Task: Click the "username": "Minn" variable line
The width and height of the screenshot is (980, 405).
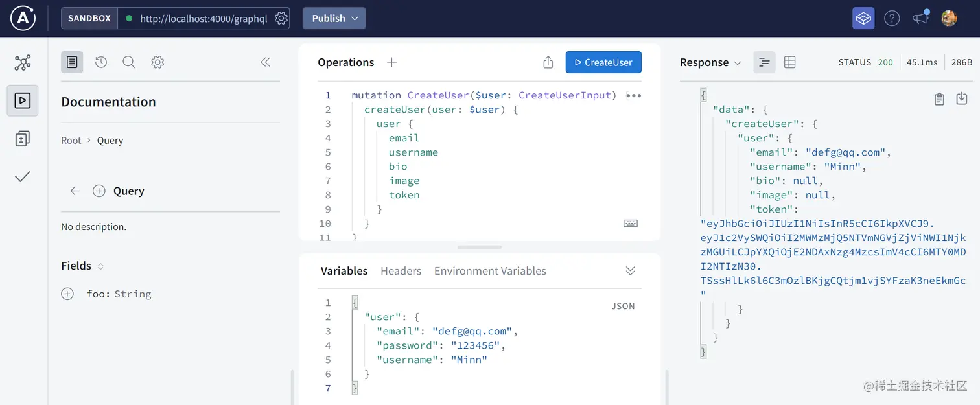Action: tap(432, 360)
